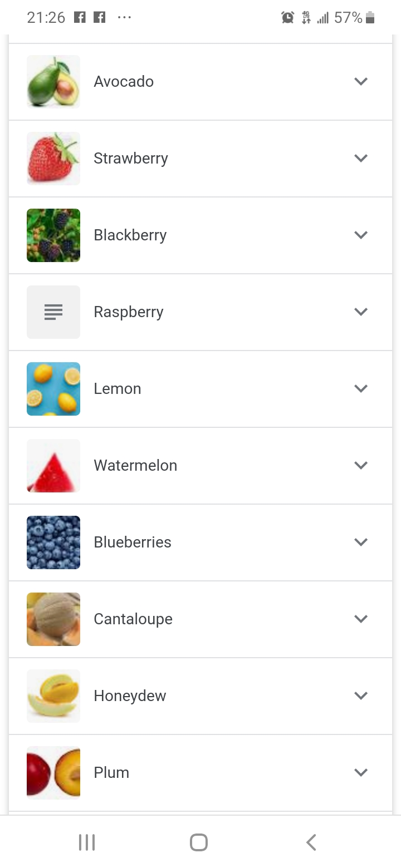Select the Lemon image thumbnail
Image resolution: width=401 pixels, height=868 pixels.
(x=53, y=388)
